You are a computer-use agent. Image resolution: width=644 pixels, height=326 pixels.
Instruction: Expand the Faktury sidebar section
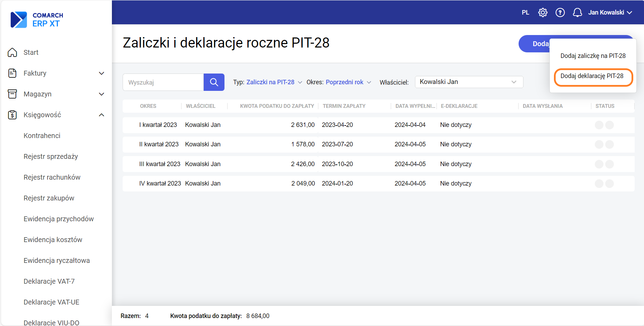click(x=102, y=73)
